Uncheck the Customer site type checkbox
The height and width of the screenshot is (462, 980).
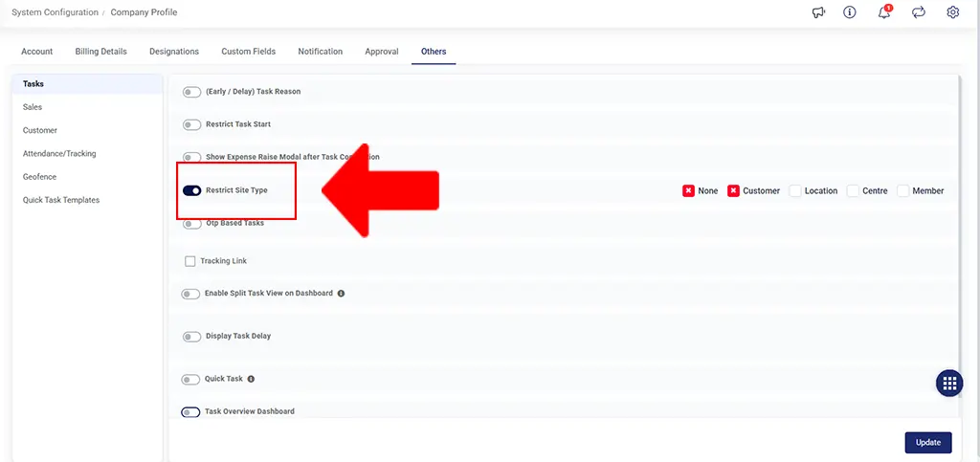[x=734, y=191]
